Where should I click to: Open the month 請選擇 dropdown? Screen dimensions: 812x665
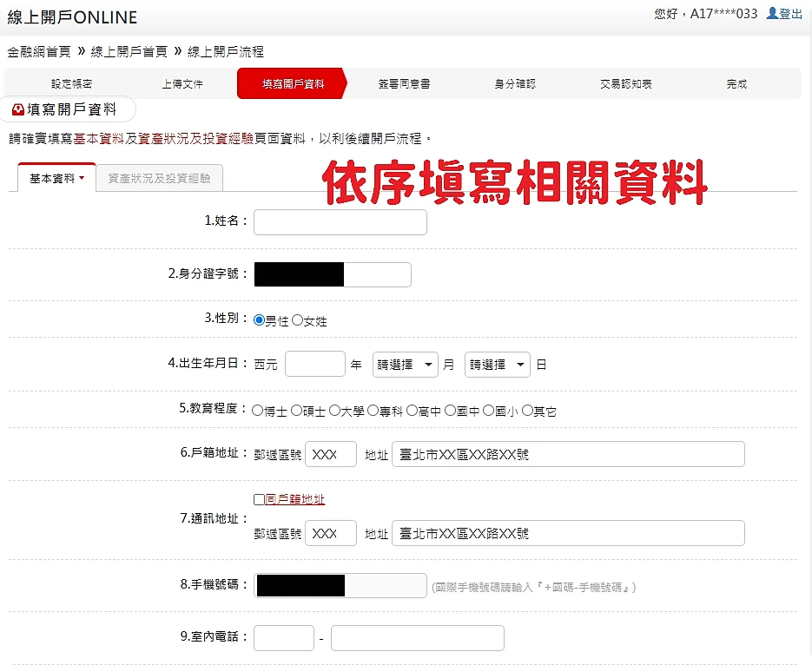click(x=405, y=364)
